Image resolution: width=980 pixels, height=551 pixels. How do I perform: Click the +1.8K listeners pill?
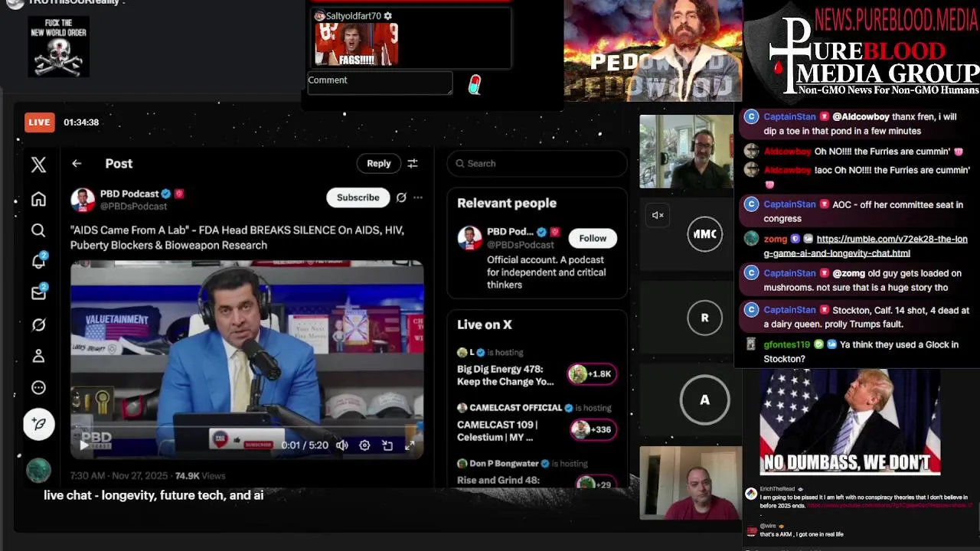(592, 374)
